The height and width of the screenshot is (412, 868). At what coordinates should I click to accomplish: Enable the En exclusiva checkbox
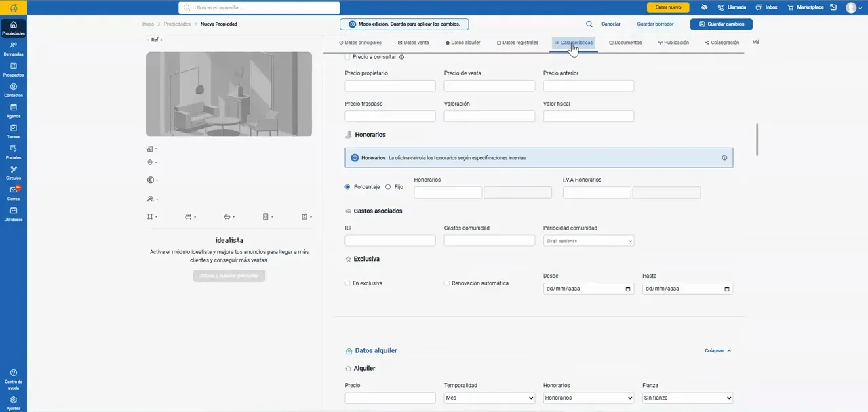coord(348,283)
